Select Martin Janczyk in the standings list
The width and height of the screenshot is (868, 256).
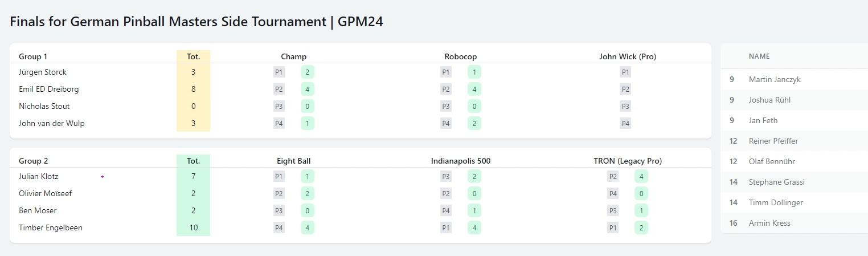[775, 79]
